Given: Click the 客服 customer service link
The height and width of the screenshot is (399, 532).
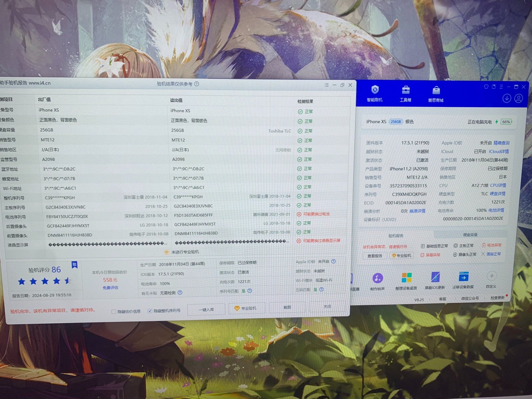Looking at the screenshot, I should coord(443,299).
